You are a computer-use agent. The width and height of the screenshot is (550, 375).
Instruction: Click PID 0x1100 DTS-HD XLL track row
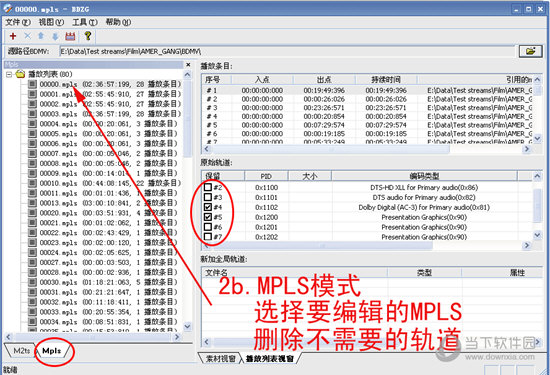click(367, 187)
